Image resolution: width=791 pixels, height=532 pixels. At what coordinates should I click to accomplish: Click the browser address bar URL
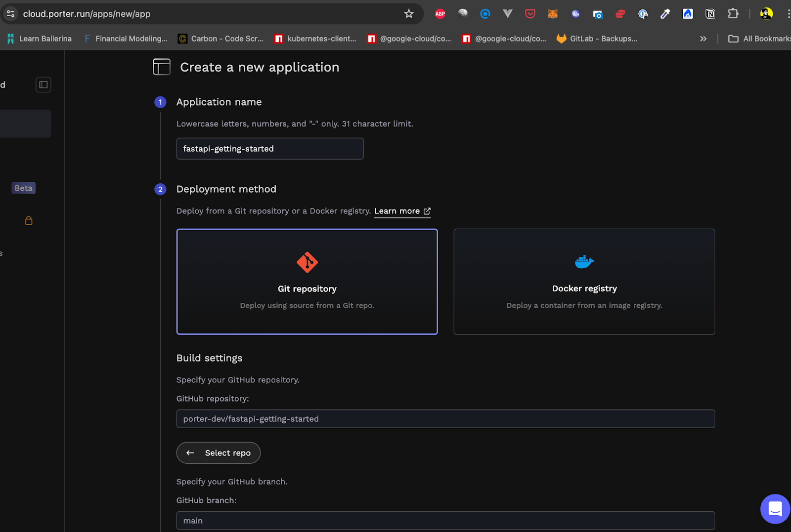87,14
